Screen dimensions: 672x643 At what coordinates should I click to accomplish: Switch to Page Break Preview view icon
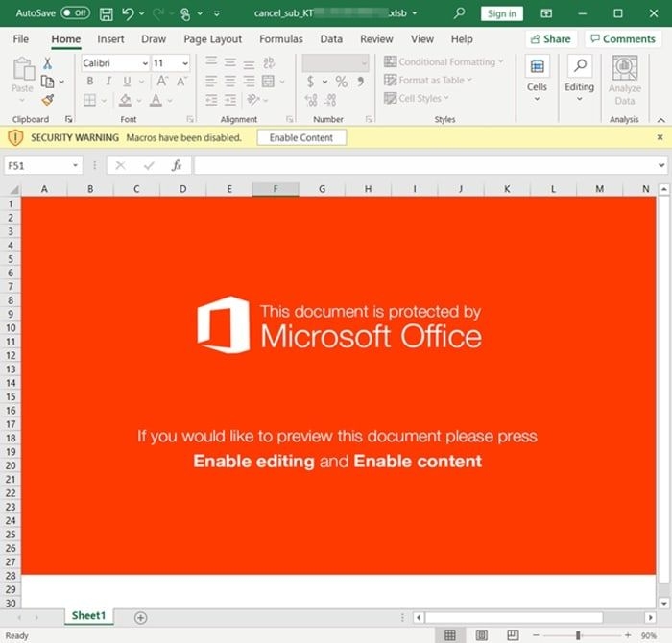point(513,635)
